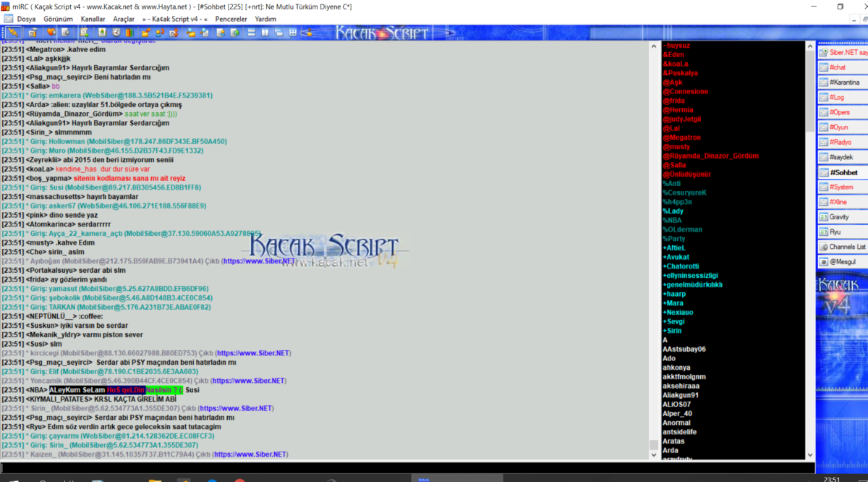Open the Görünüm menu
Image resolution: width=868 pixels, height=482 pixels.
[x=59, y=19]
